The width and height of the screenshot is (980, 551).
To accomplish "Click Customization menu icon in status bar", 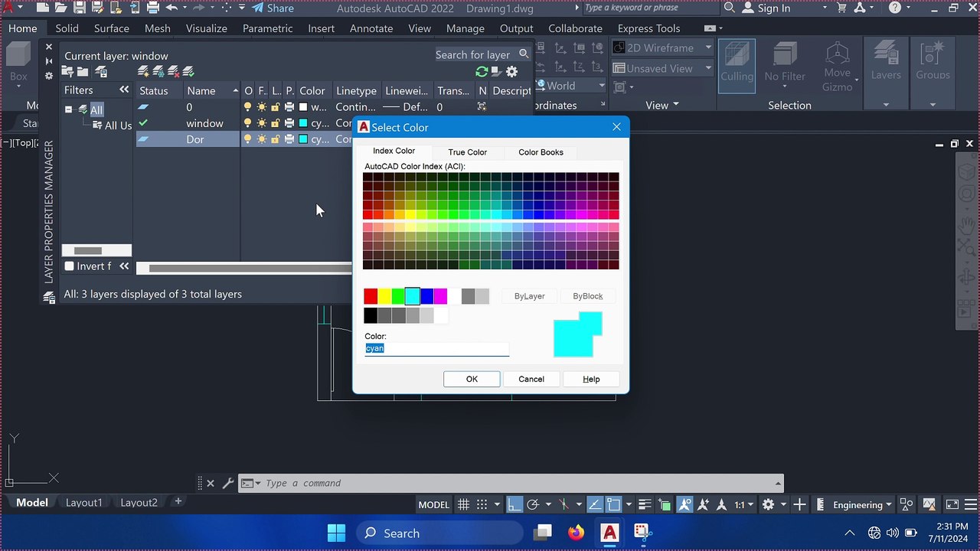I will tap(971, 504).
